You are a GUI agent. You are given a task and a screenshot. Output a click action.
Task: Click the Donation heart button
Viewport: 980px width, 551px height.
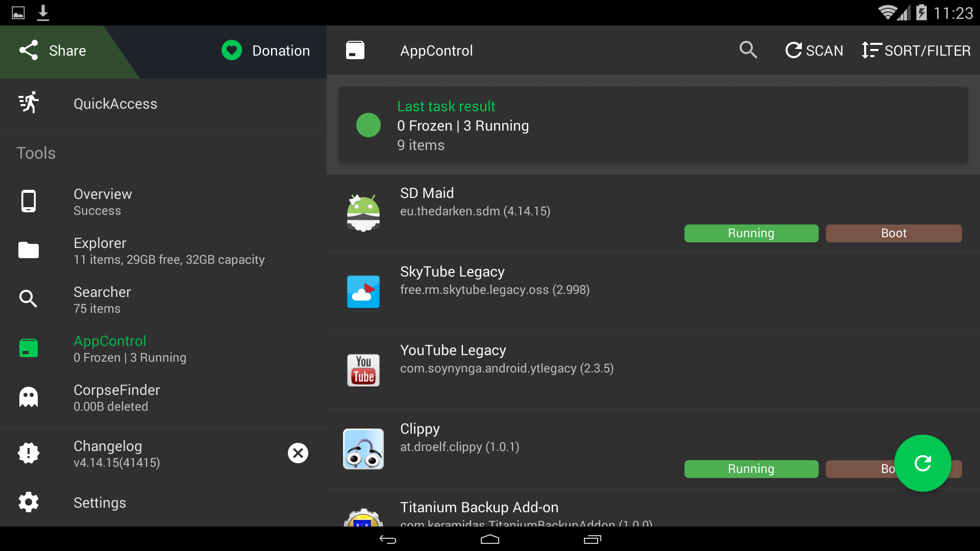tap(266, 51)
